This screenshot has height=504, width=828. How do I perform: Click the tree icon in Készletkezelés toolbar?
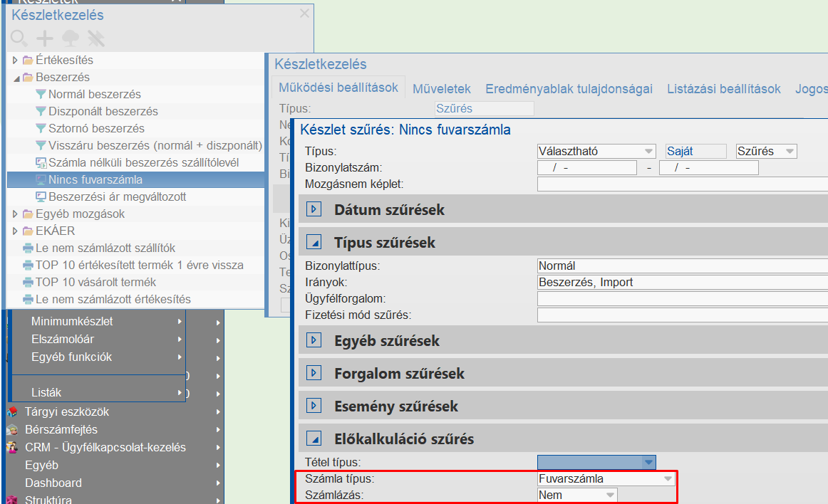point(71,38)
